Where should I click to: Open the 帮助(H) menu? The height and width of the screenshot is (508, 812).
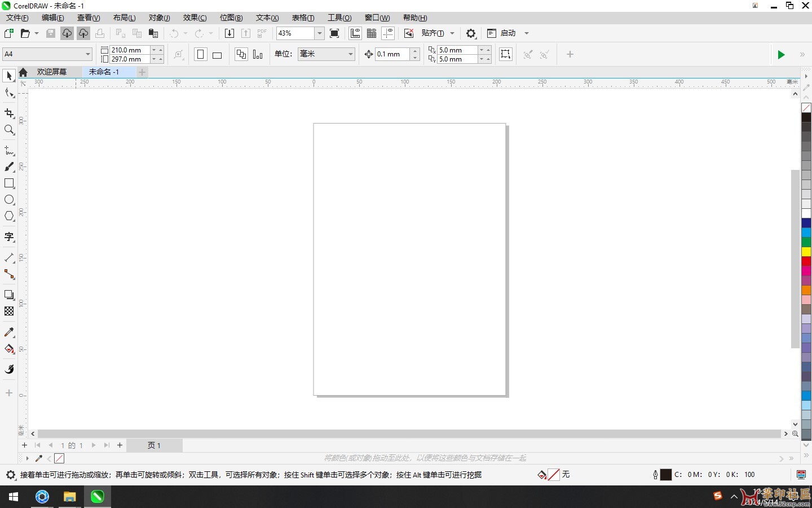pyautogui.click(x=415, y=18)
